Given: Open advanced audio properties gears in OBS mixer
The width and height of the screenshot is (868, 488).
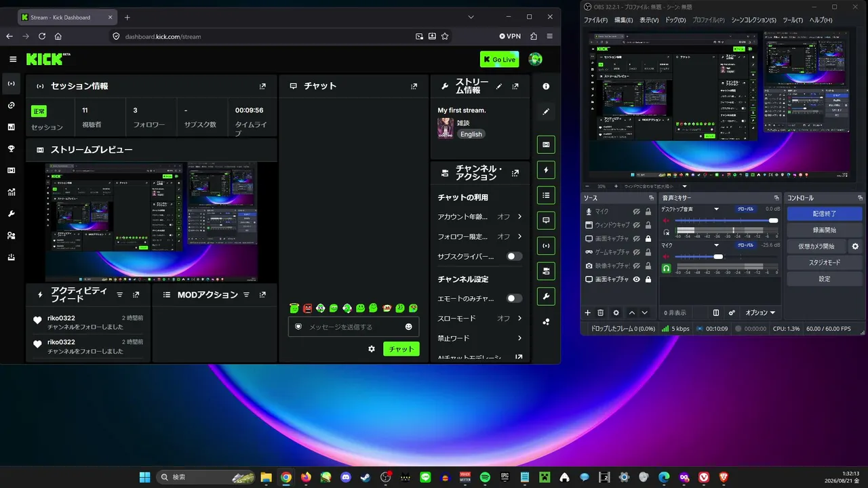Looking at the screenshot, I should (732, 312).
